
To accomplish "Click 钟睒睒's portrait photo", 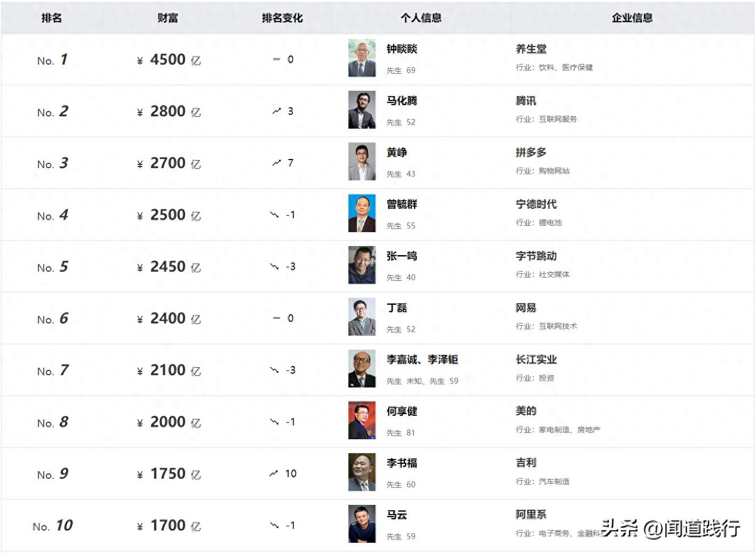I will click(362, 58).
